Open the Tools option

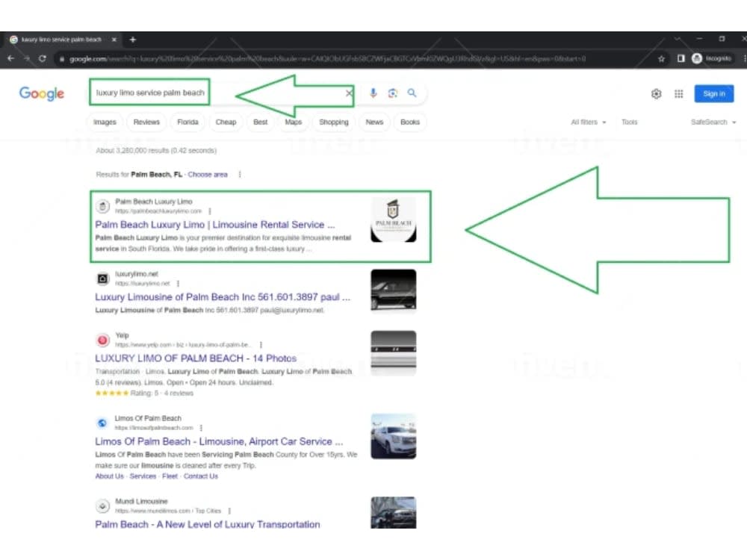(629, 122)
